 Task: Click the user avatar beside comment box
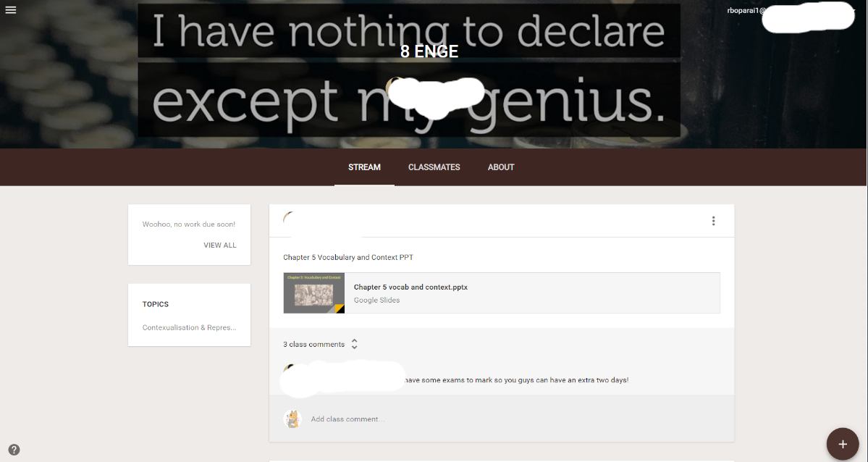click(x=292, y=419)
